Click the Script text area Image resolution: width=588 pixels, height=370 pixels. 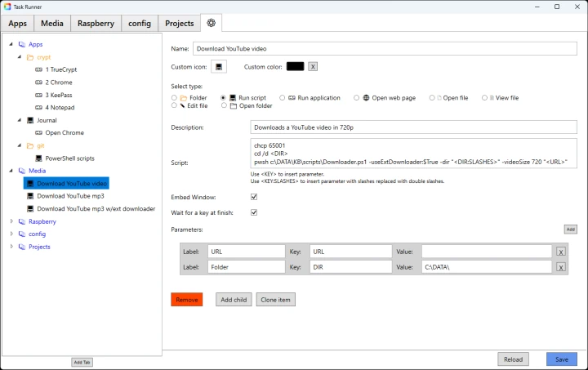[x=413, y=154]
